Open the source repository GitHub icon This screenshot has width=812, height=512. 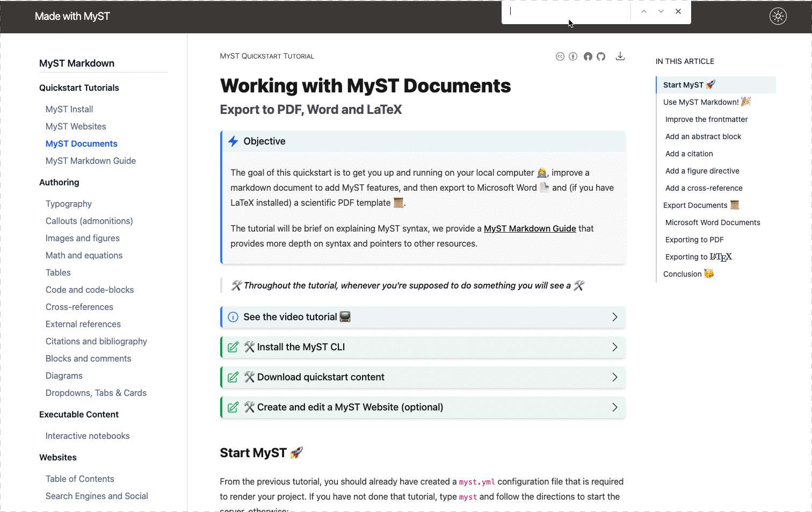(601, 56)
